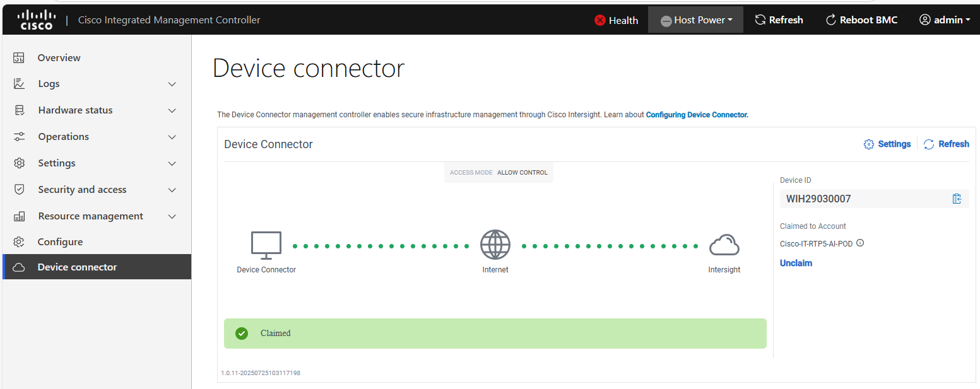Click the Cisco logo in the header
This screenshot has width=980, height=389.
coord(36,18)
